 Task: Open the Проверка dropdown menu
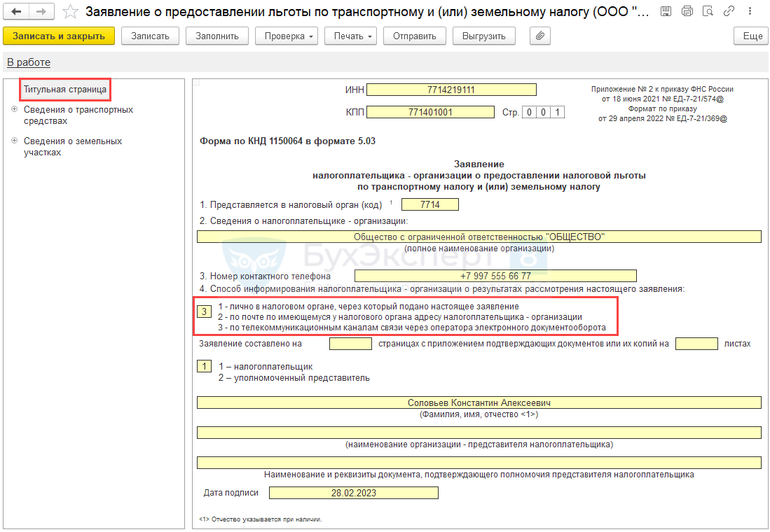point(287,36)
